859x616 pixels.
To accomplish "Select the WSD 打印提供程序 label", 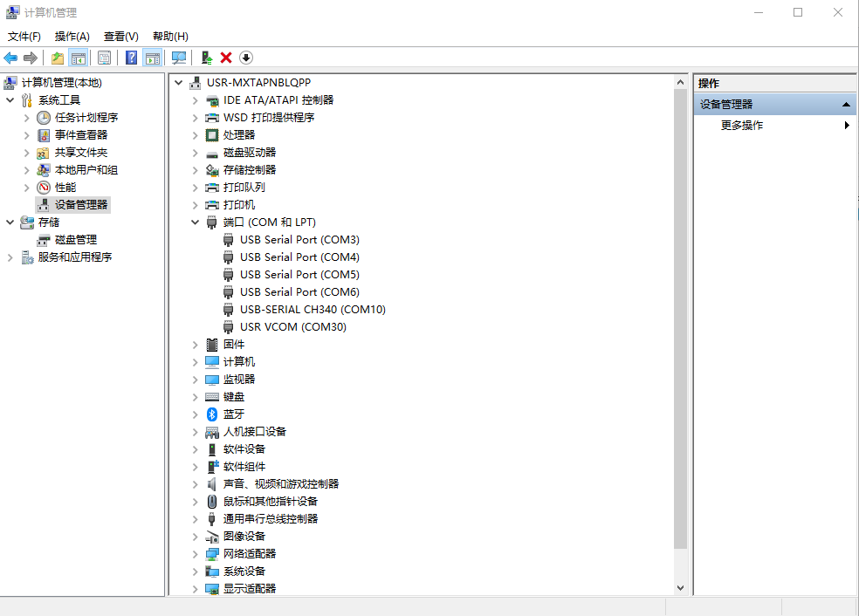I will tap(269, 118).
